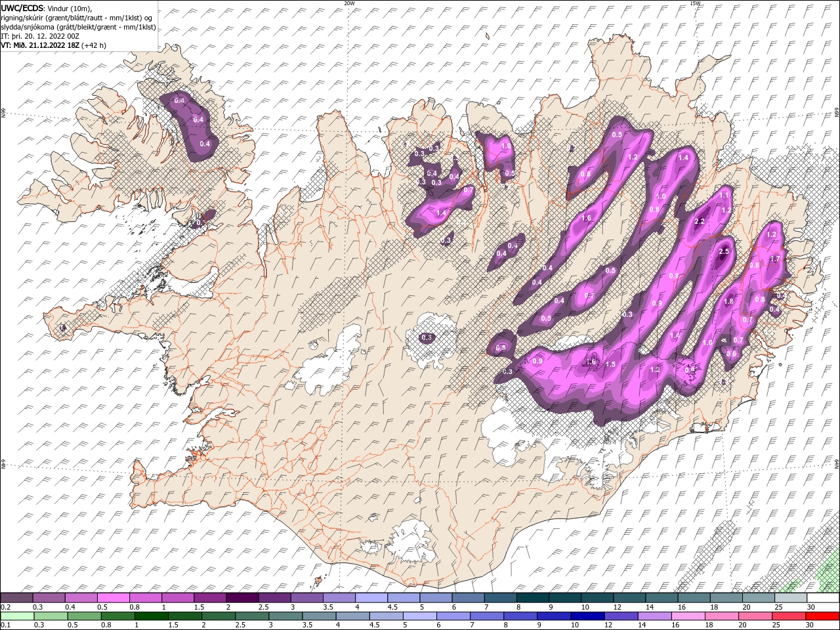Select the top-row legend swatch for 0.3–0.4
Screen dimensions: 840x630
49,598
